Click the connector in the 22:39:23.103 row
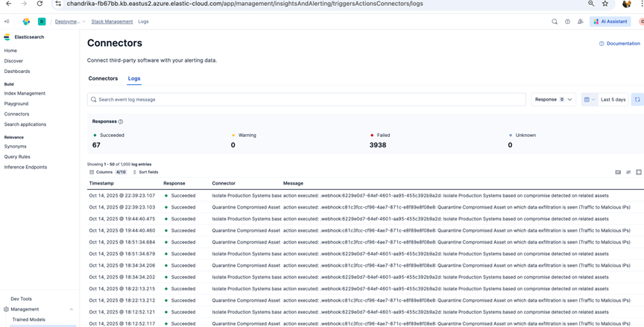The image size is (644, 327). tap(246, 207)
